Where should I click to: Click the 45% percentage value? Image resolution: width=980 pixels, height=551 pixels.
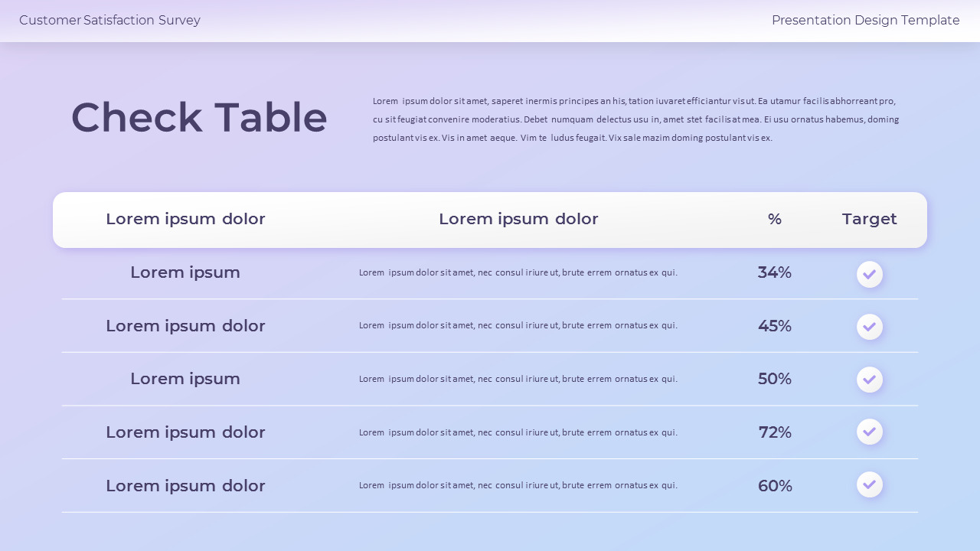tap(774, 326)
